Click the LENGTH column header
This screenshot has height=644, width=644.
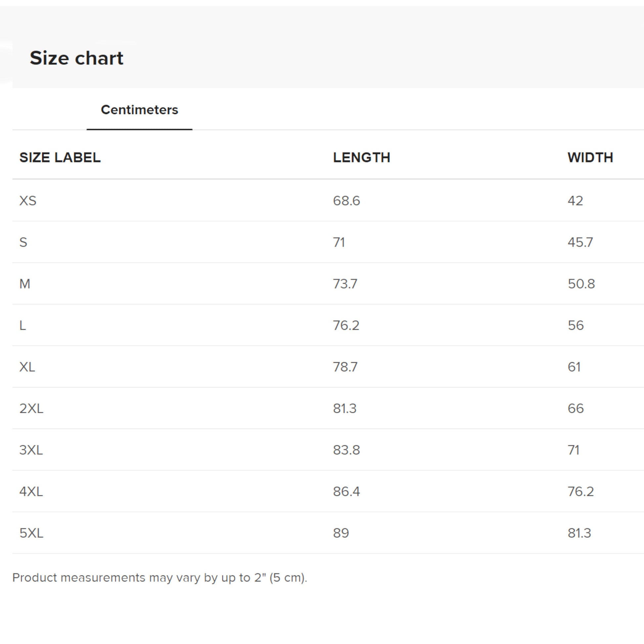(x=361, y=157)
